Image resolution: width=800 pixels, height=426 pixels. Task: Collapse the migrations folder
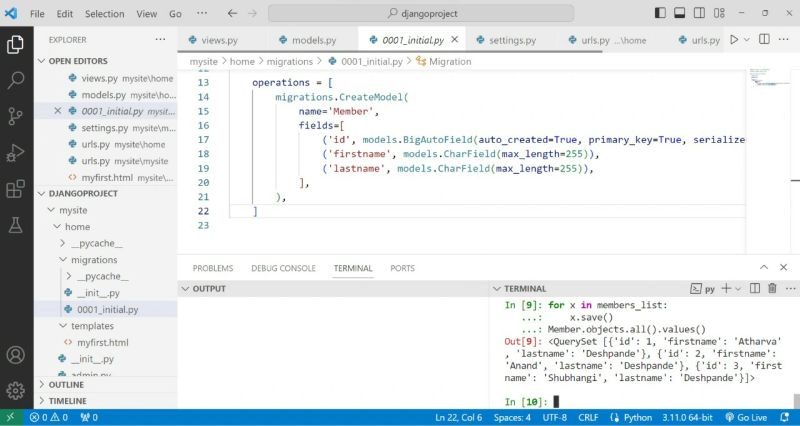point(63,260)
